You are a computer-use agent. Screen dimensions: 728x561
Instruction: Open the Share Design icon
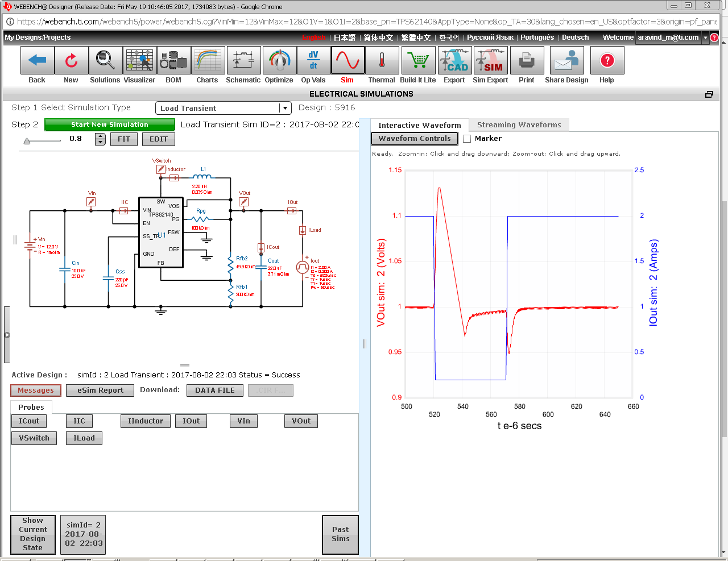coord(566,60)
